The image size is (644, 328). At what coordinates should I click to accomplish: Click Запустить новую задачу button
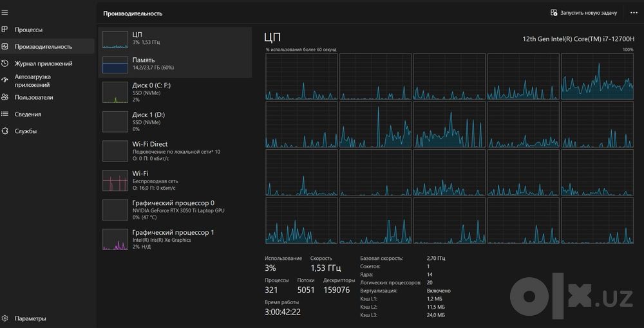(584, 13)
